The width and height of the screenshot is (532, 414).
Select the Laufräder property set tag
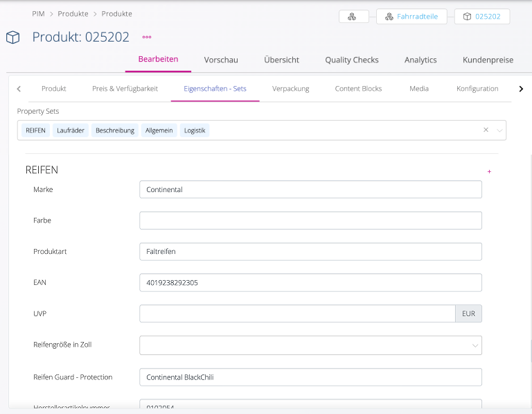point(71,130)
